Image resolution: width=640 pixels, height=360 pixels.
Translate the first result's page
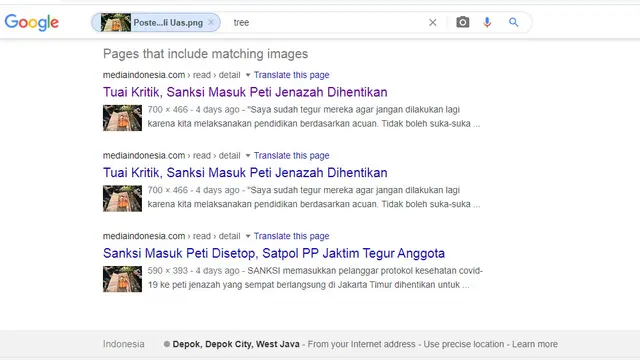coord(291,75)
